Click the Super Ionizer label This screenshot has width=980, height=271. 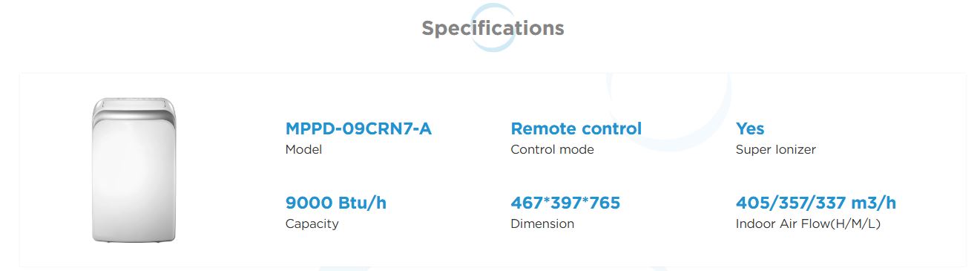[776, 149]
